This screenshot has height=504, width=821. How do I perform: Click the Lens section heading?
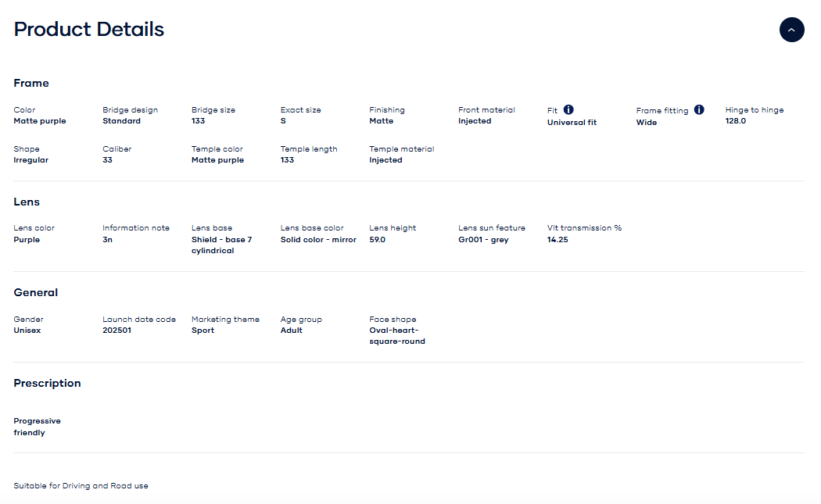(x=27, y=202)
